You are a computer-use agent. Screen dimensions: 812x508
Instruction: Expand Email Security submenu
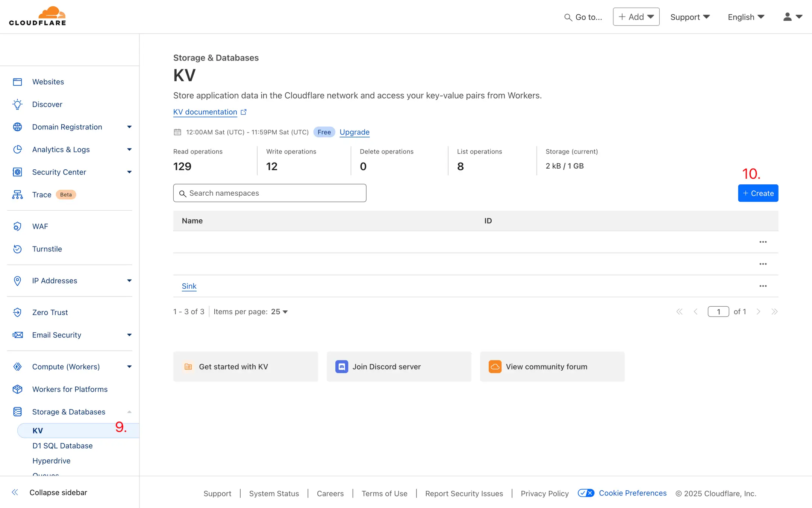tap(129, 335)
